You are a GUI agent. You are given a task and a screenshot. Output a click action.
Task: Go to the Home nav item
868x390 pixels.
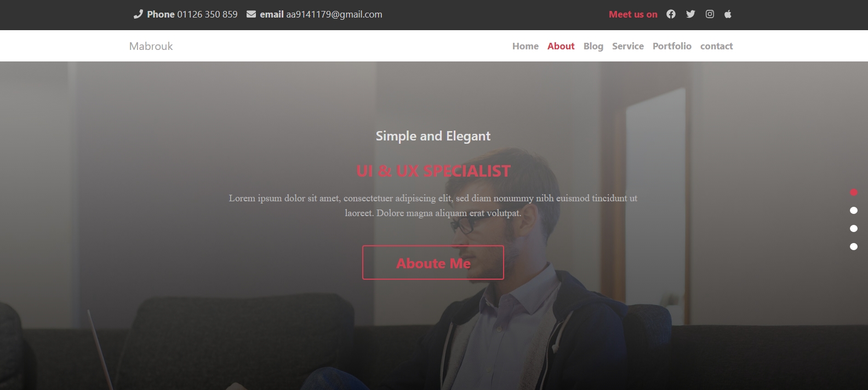[526, 46]
